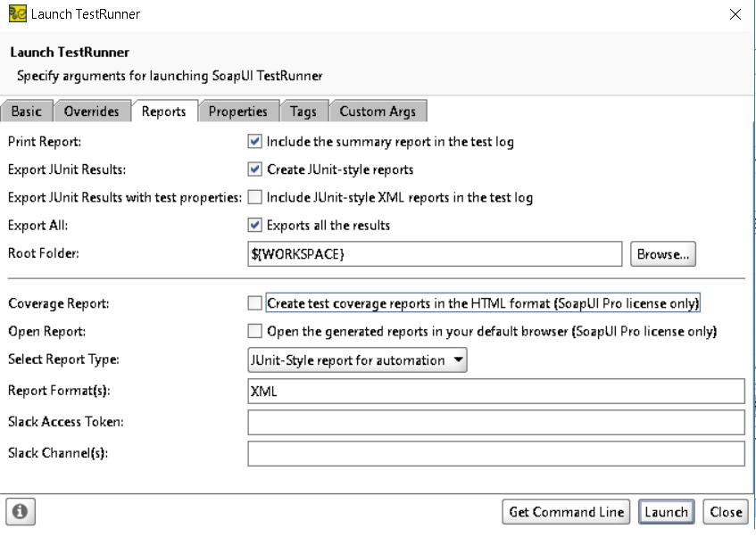This screenshot has width=756, height=537.
Task: Go to the Tags tab
Action: (303, 112)
